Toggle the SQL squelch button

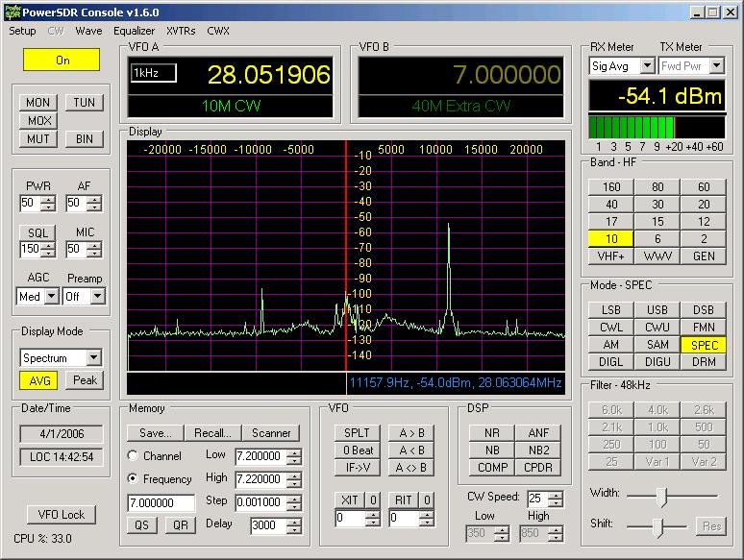click(x=37, y=232)
